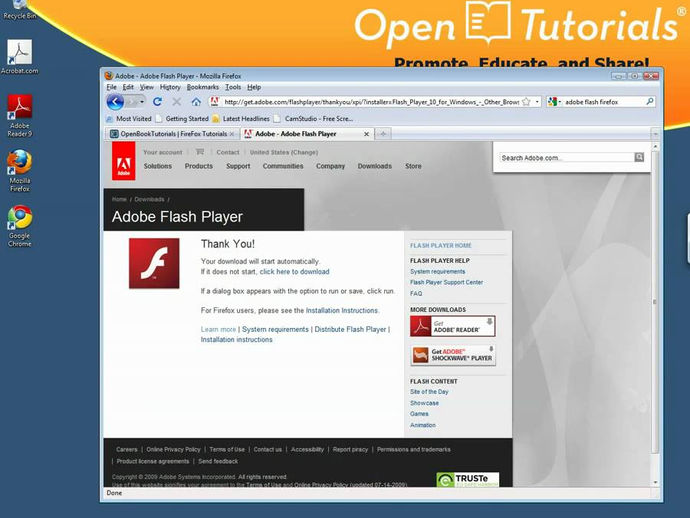This screenshot has height=518, width=690.
Task: Open the File menu
Action: tap(112, 87)
